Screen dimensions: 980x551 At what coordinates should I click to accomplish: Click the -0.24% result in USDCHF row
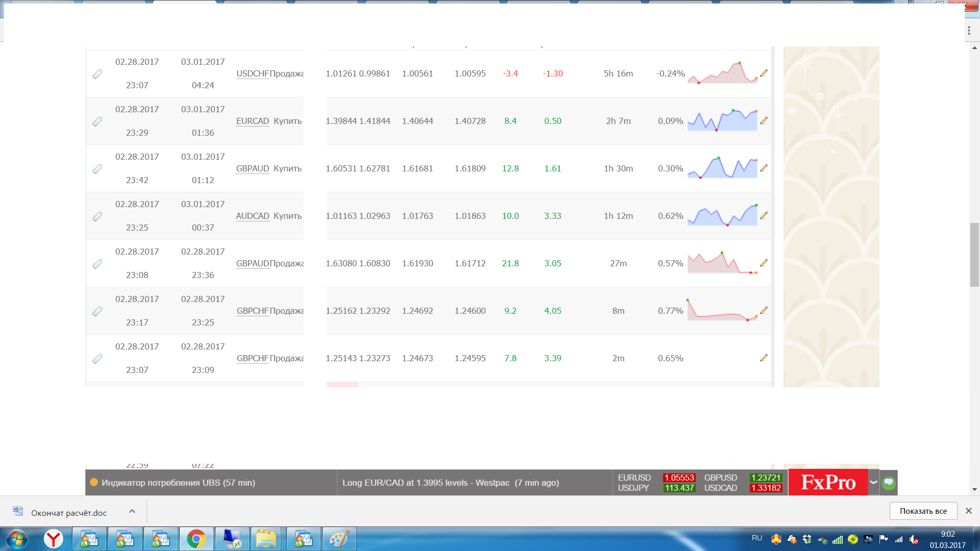[670, 73]
